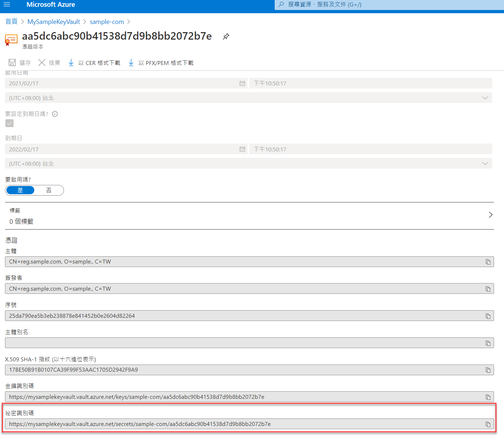Expand the 標籤 tags section chevron
The image size is (504, 437).
point(490,215)
